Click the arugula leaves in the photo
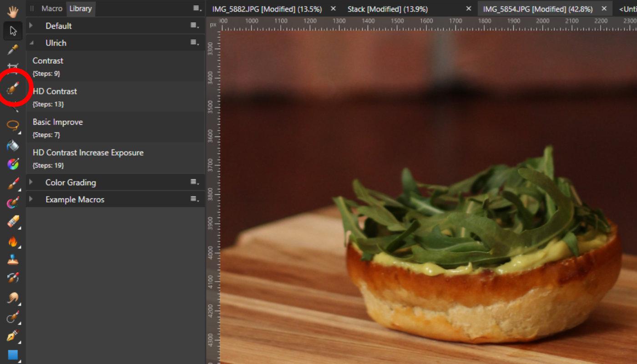637x364 pixels. coord(473,209)
